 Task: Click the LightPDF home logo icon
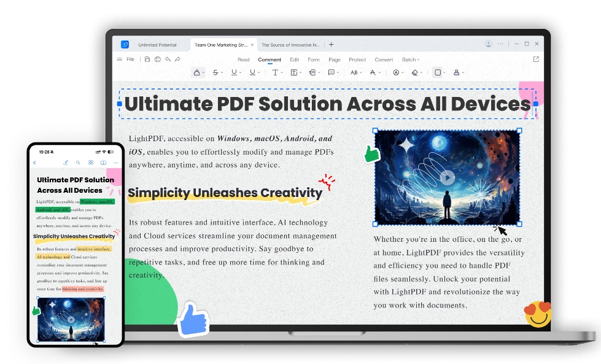click(x=125, y=44)
